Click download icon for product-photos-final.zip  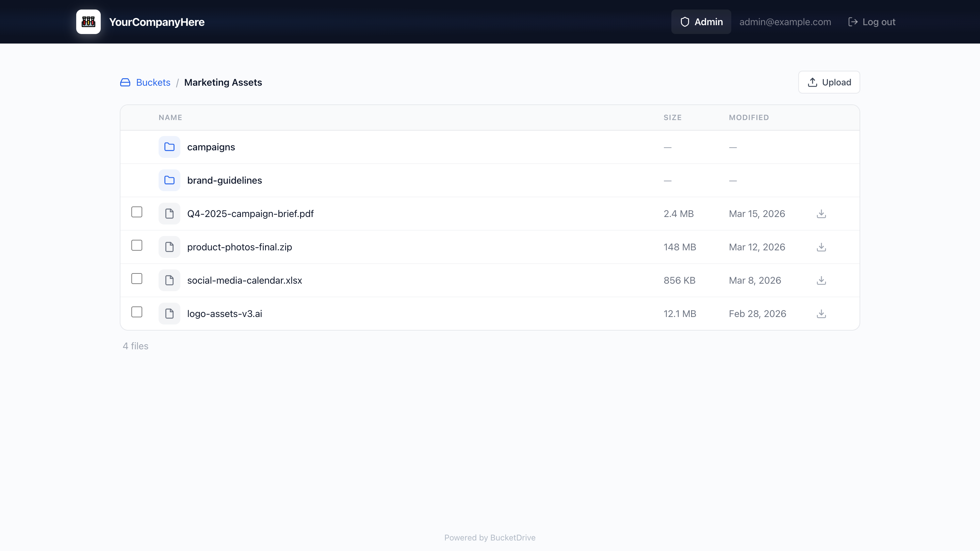tap(821, 247)
